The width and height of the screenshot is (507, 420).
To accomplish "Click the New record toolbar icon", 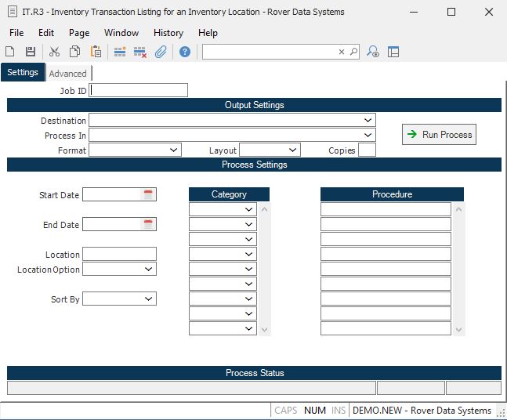I will (10, 52).
